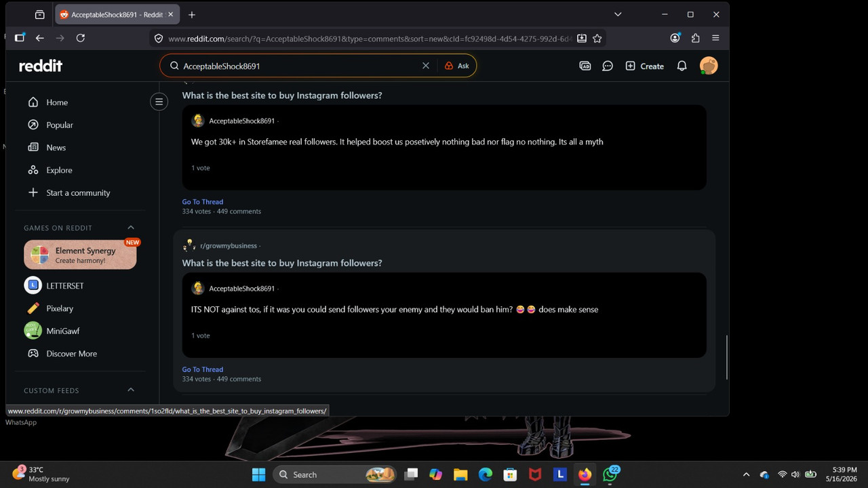The image size is (868, 488).
Task: Open the blue L app on taskbar
Action: point(560,474)
